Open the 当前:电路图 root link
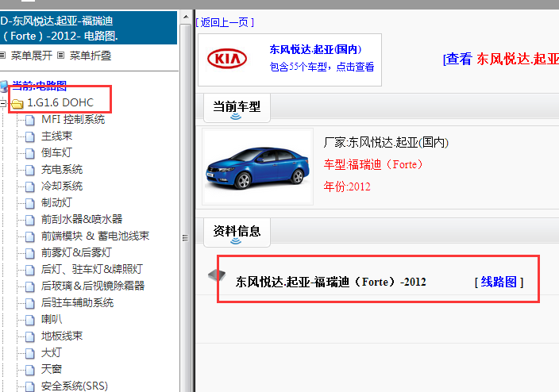Screen dimensions: 559x392 [x=39, y=86]
